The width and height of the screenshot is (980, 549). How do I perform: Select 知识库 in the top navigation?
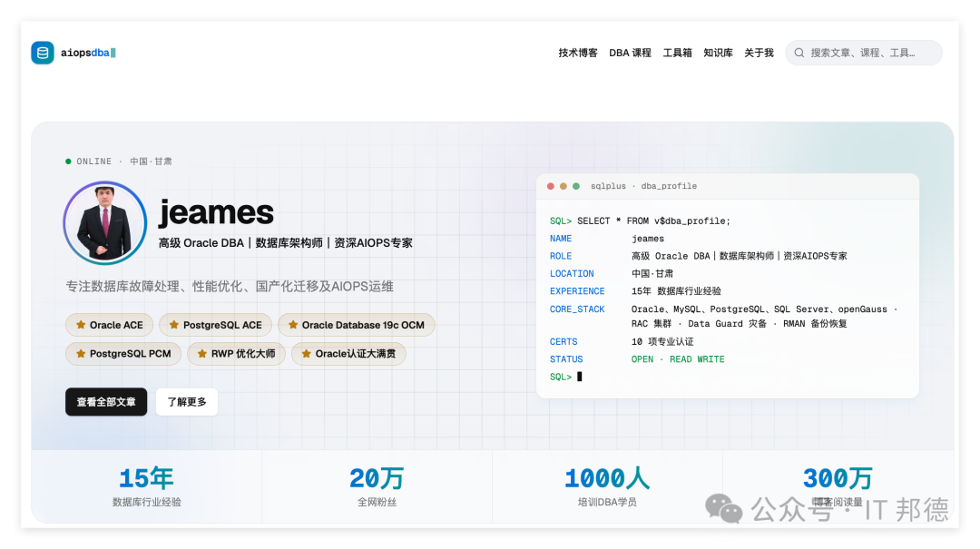(718, 54)
